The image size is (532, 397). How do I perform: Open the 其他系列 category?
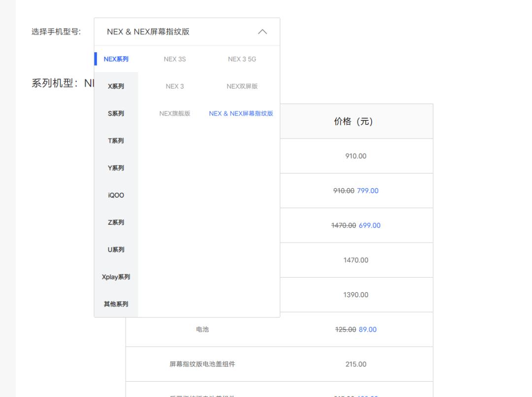[116, 304]
